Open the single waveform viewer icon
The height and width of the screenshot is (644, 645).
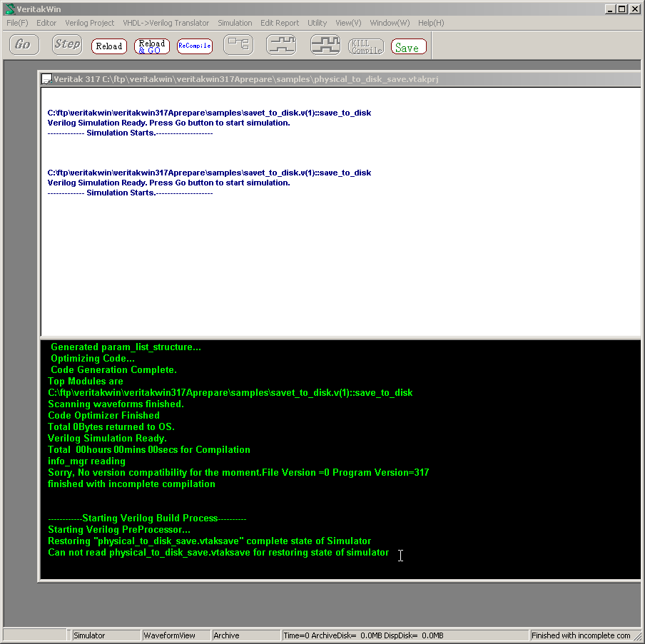[x=281, y=44]
